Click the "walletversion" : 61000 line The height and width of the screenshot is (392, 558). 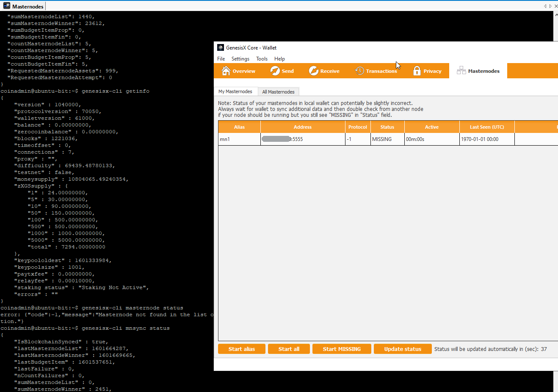55,118
